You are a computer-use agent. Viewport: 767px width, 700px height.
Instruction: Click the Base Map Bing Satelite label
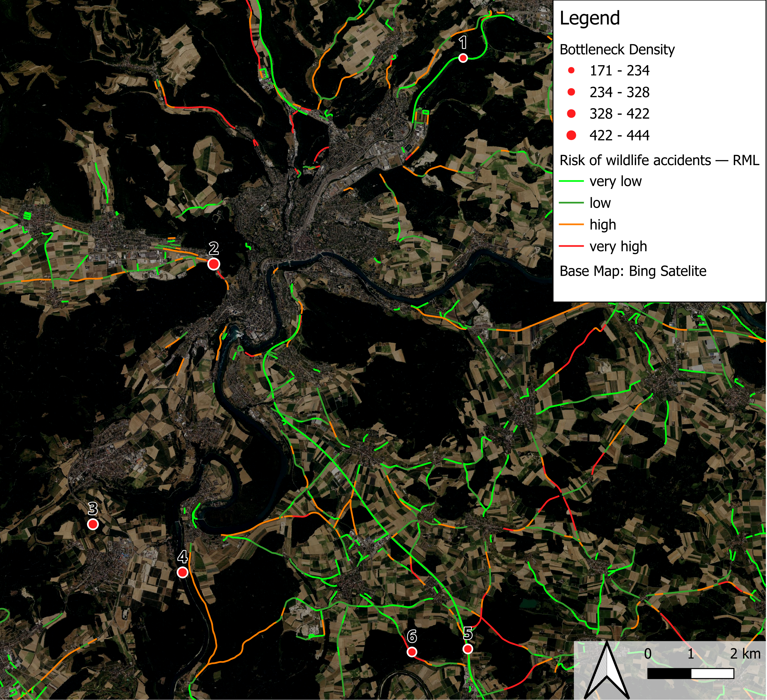(x=633, y=271)
